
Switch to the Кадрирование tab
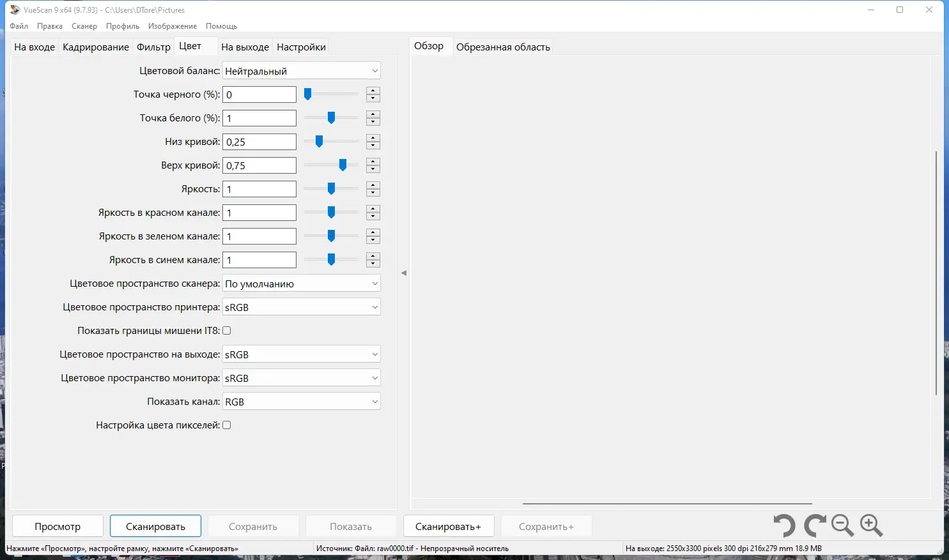pyautogui.click(x=96, y=47)
